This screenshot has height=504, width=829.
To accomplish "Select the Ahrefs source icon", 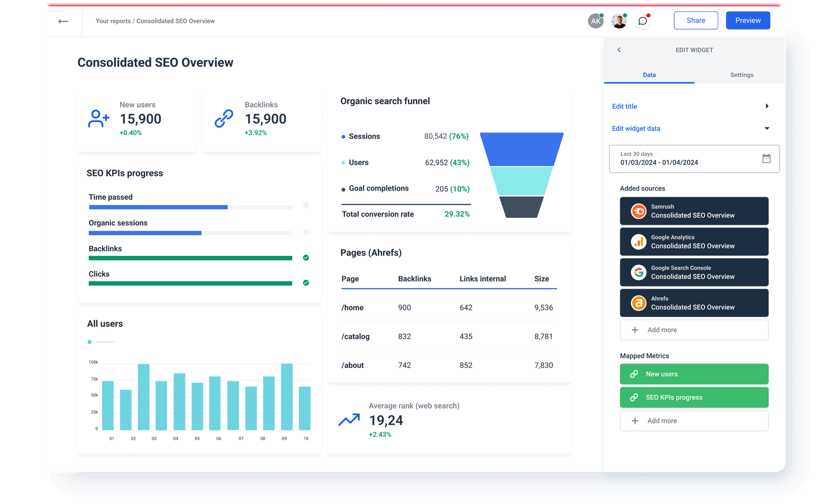I will click(638, 303).
